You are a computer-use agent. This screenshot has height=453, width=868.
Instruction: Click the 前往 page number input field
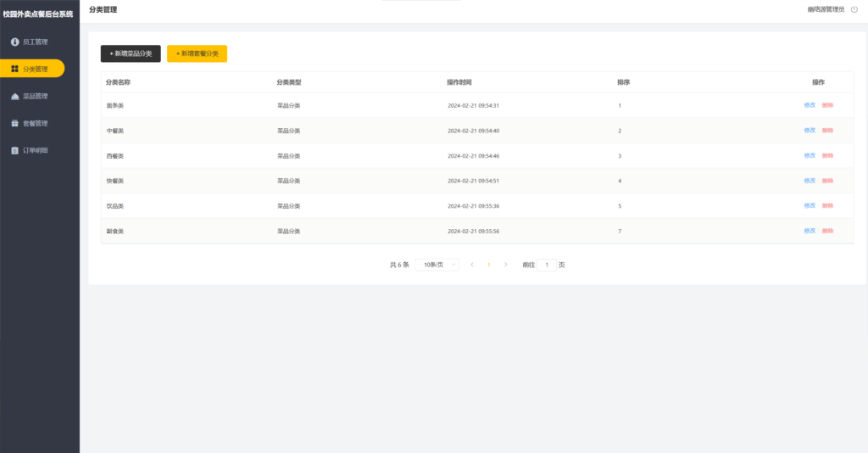click(547, 265)
